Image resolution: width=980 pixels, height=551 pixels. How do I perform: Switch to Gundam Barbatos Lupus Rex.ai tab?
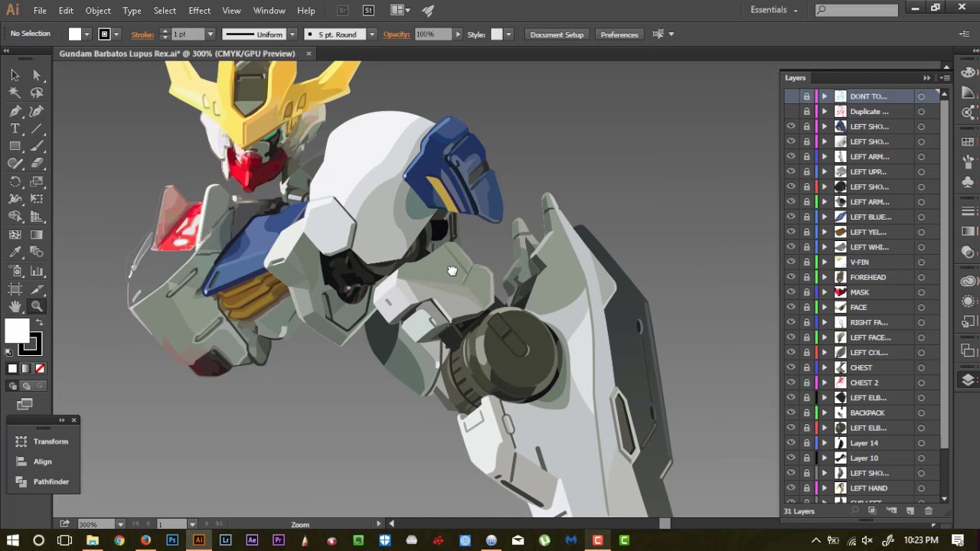pos(177,54)
